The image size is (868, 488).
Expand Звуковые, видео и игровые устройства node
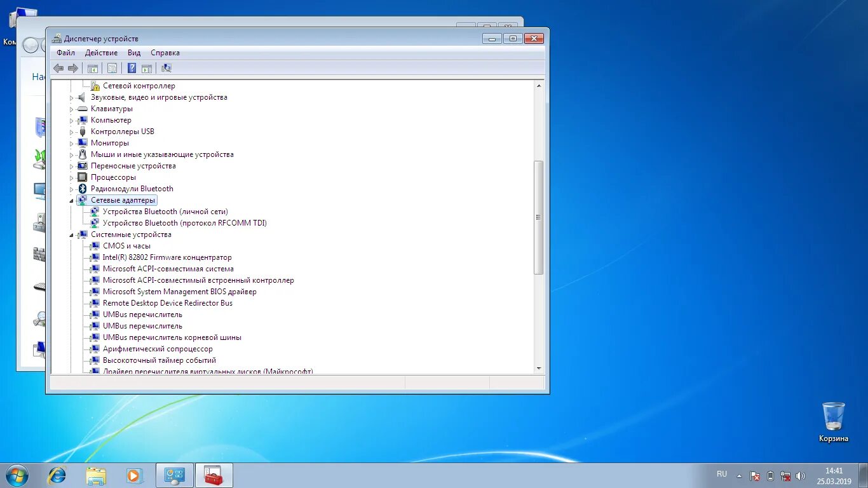pyautogui.click(x=72, y=98)
